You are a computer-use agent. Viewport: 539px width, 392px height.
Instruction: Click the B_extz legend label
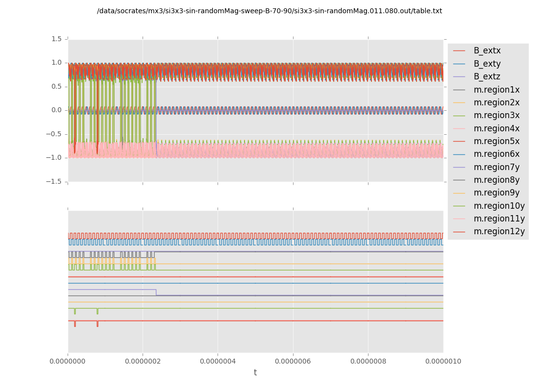[x=487, y=76]
